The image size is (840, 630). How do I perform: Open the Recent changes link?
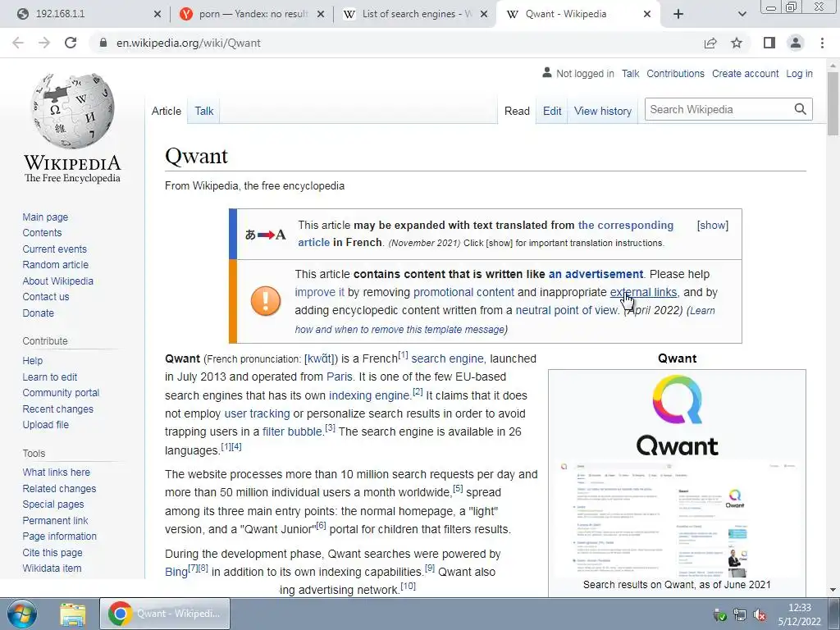click(58, 409)
